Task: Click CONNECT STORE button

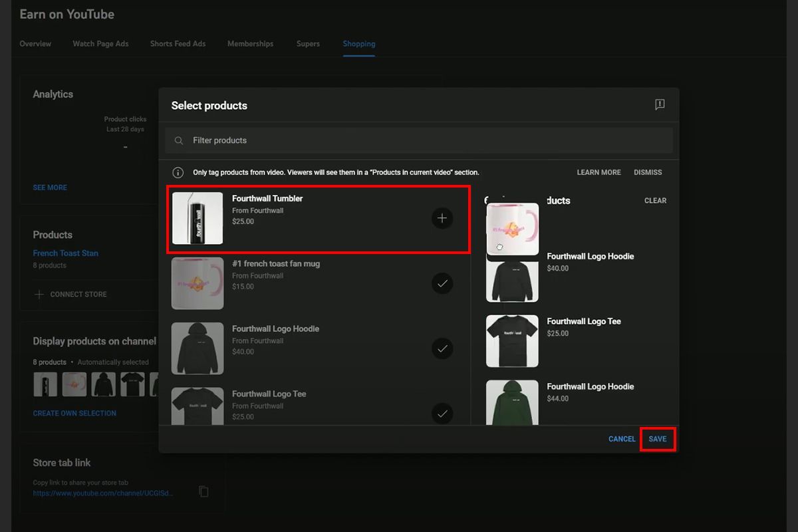Action: pyautogui.click(x=78, y=294)
